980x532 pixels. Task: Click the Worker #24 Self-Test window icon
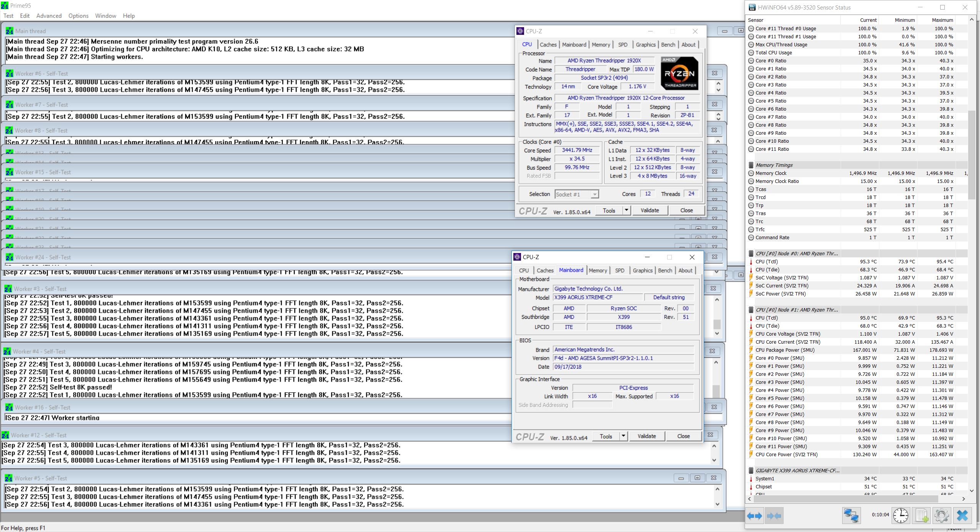coord(9,257)
